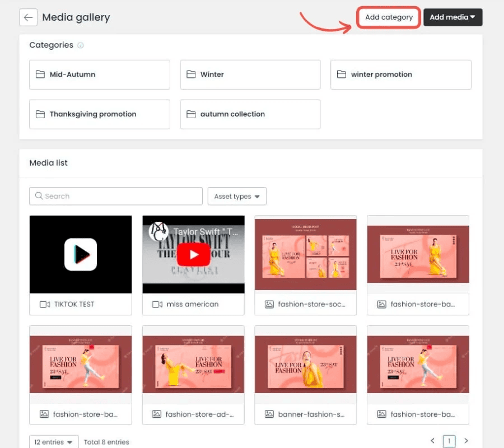Open the 12 entries page size dropdown
Image resolution: width=504 pixels, height=448 pixels.
click(54, 442)
